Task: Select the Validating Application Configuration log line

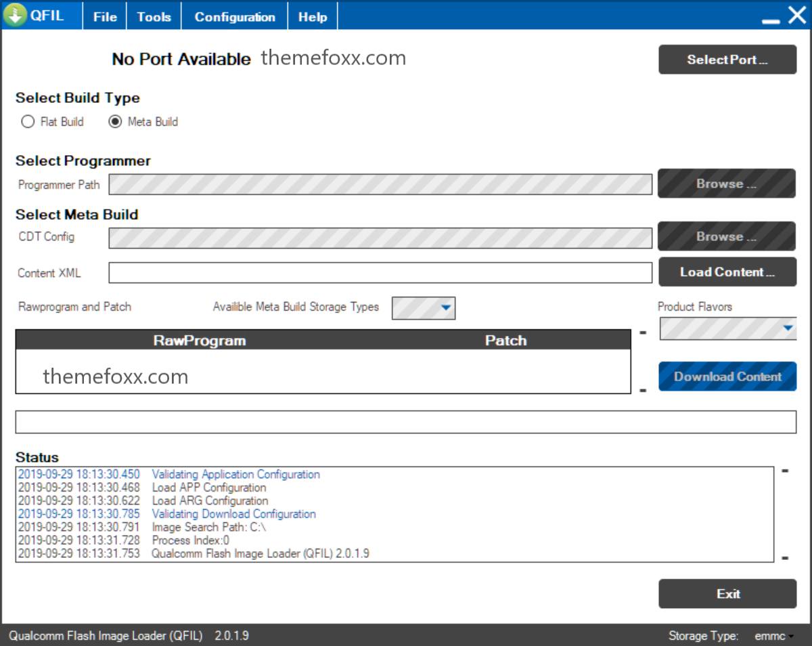Action: [169, 475]
